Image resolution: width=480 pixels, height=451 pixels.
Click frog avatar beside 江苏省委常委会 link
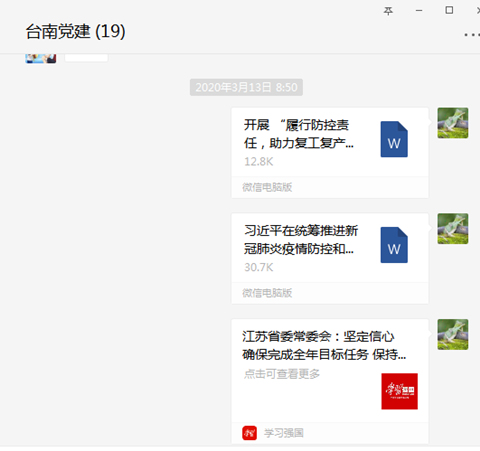pos(453,334)
